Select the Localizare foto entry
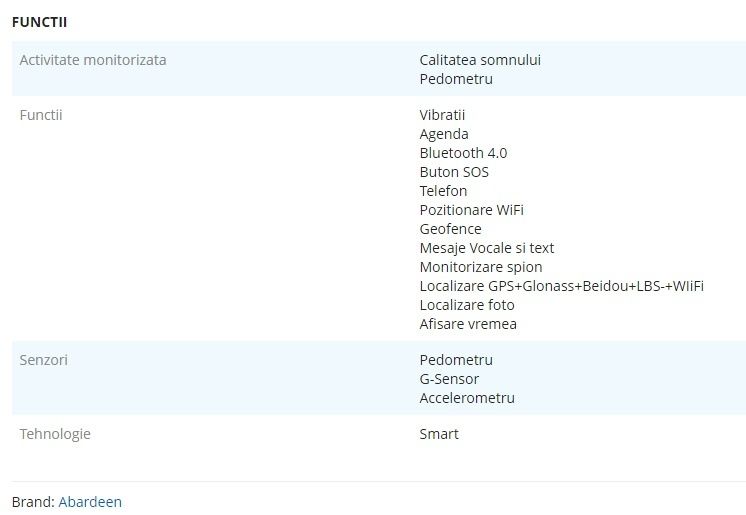The image size is (746, 515). tap(467, 305)
